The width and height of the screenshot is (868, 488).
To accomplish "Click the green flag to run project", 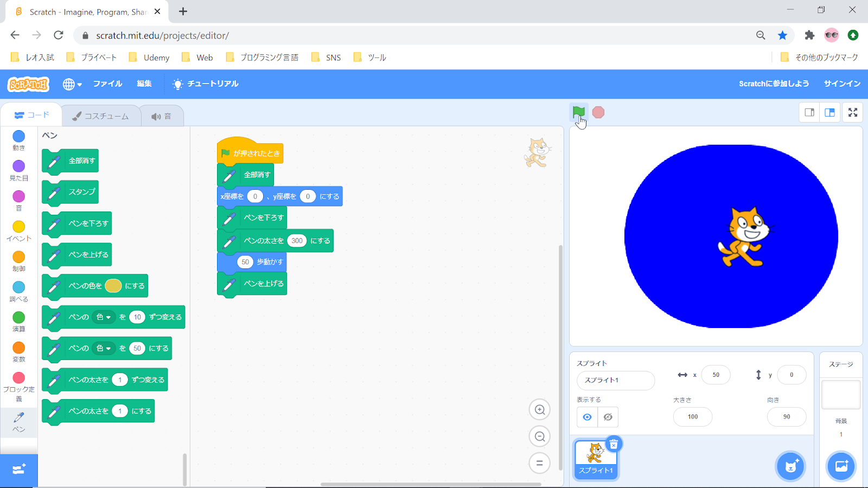I will (x=579, y=112).
